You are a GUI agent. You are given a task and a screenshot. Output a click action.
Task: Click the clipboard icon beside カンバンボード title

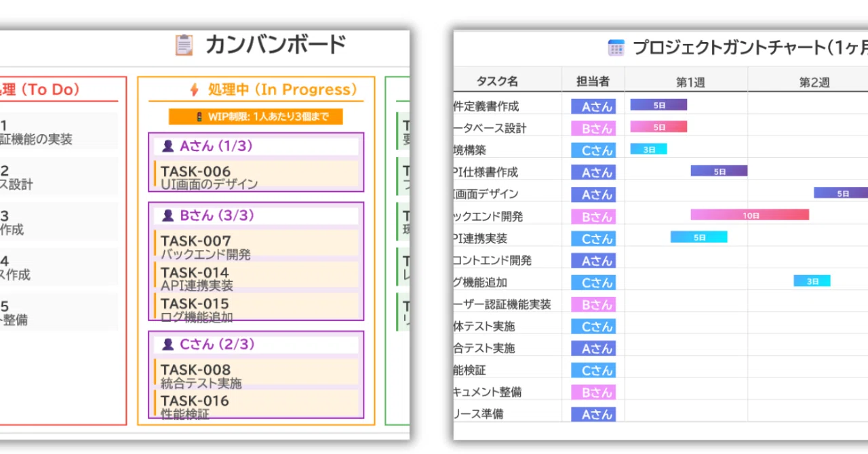point(184,45)
